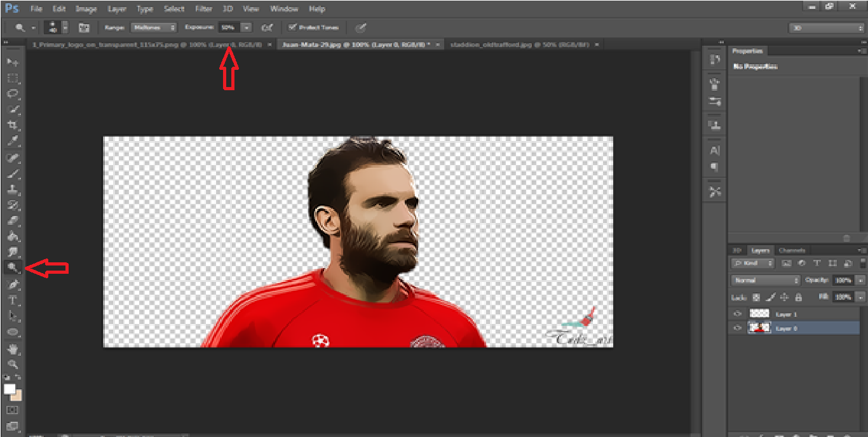Select the Crop tool
Image resolution: width=868 pixels, height=437 pixels.
click(13, 125)
